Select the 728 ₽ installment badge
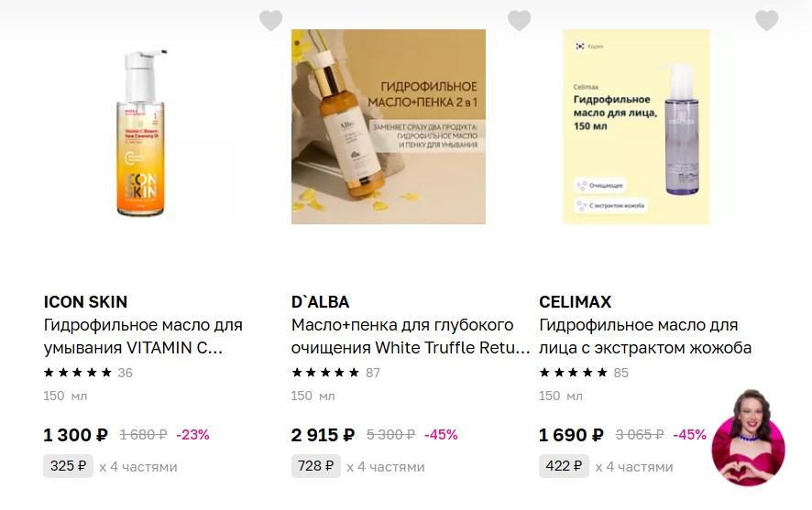The image size is (812, 510). [316, 466]
